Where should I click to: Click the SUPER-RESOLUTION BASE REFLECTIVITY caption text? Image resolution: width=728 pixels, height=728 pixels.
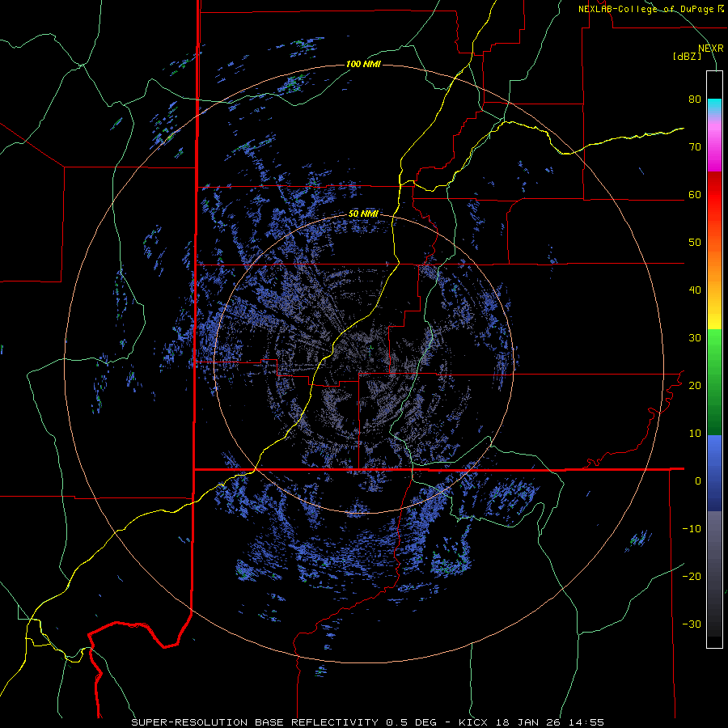pos(255,722)
